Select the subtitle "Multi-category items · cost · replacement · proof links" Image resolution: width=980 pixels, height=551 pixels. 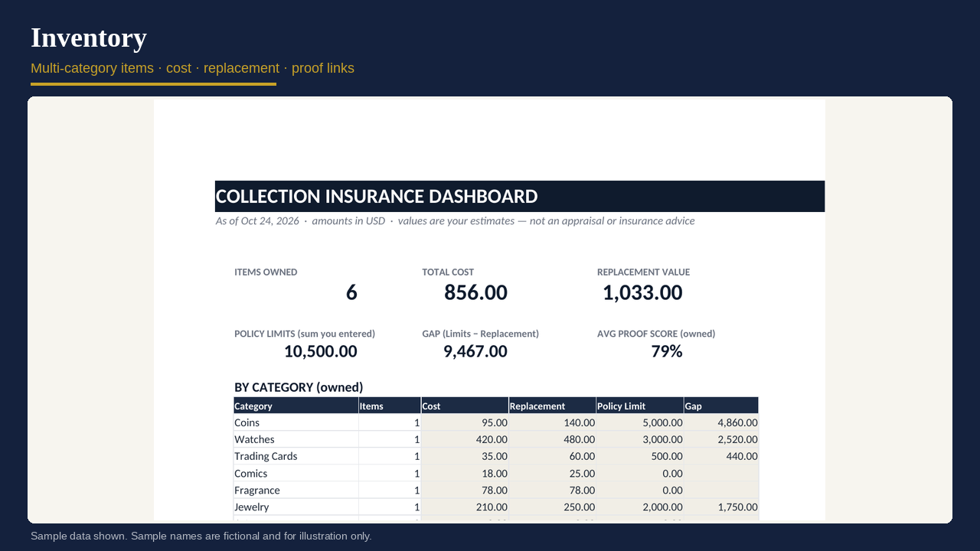coord(192,68)
